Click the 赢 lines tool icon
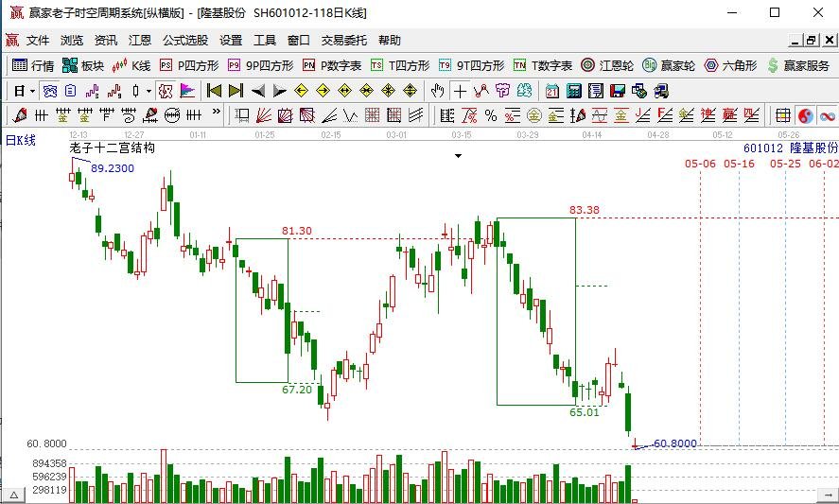 729,115
